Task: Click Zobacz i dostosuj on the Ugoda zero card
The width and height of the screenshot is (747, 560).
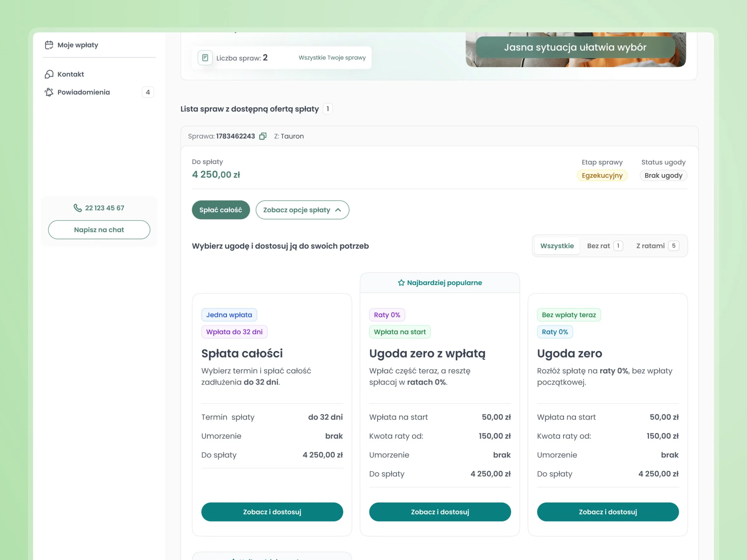Action: [x=608, y=512]
